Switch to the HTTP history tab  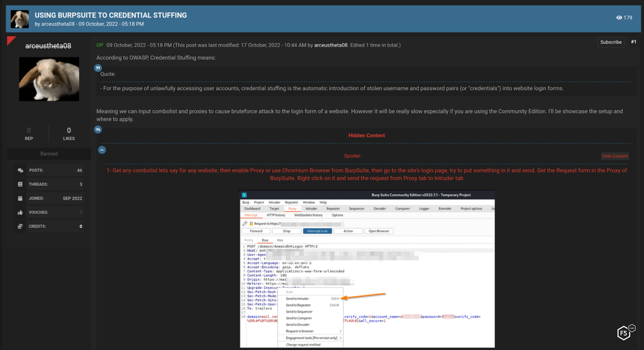[276, 215]
